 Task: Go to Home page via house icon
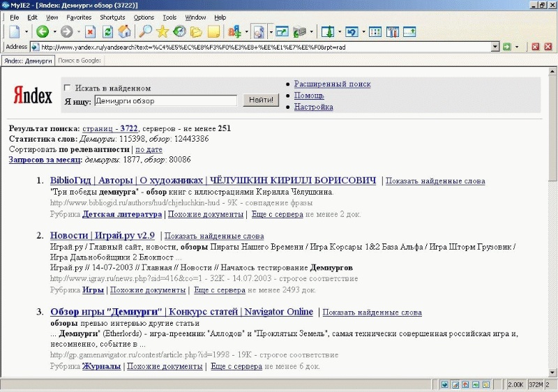(x=125, y=32)
